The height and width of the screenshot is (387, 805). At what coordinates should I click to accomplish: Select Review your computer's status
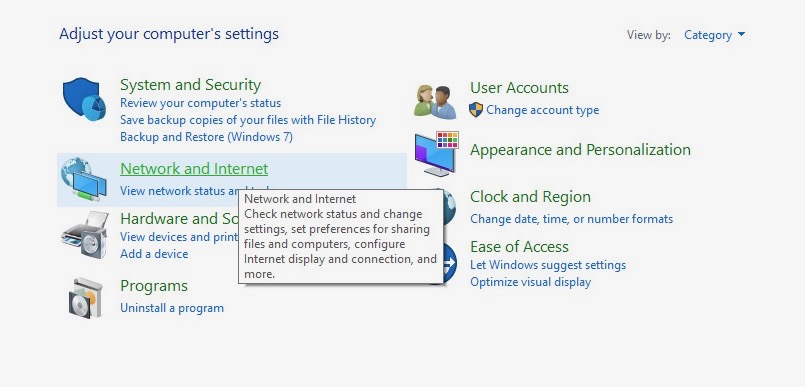(201, 103)
